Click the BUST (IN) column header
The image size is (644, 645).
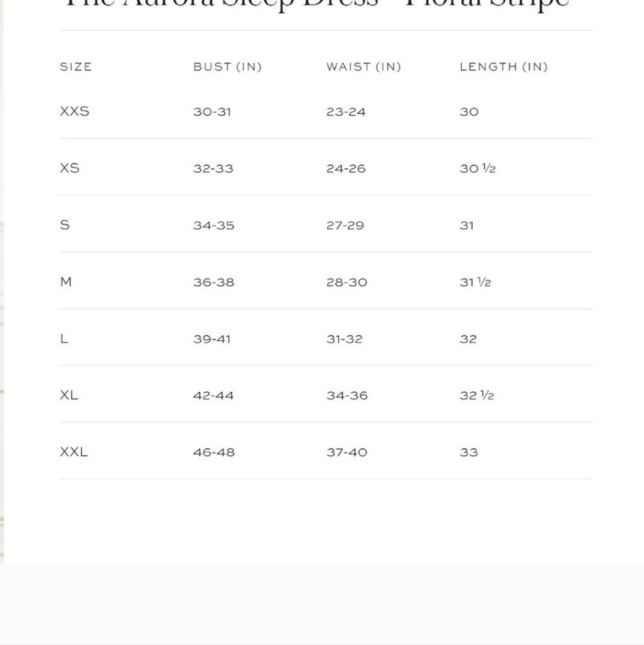[x=228, y=66]
